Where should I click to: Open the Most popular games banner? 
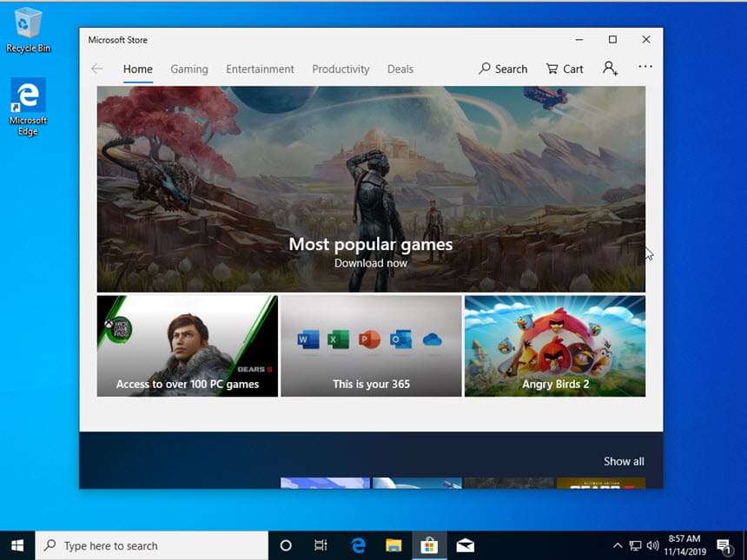coord(371,189)
